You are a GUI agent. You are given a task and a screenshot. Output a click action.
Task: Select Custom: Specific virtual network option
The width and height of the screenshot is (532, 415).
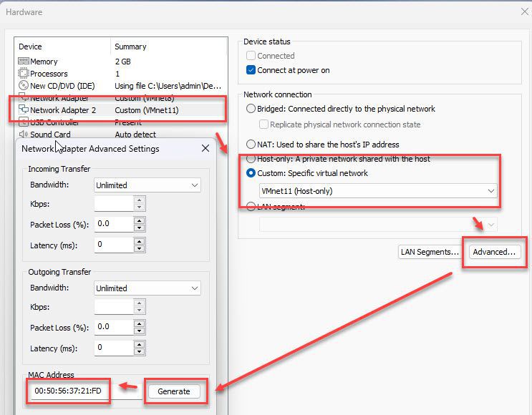[251, 173]
